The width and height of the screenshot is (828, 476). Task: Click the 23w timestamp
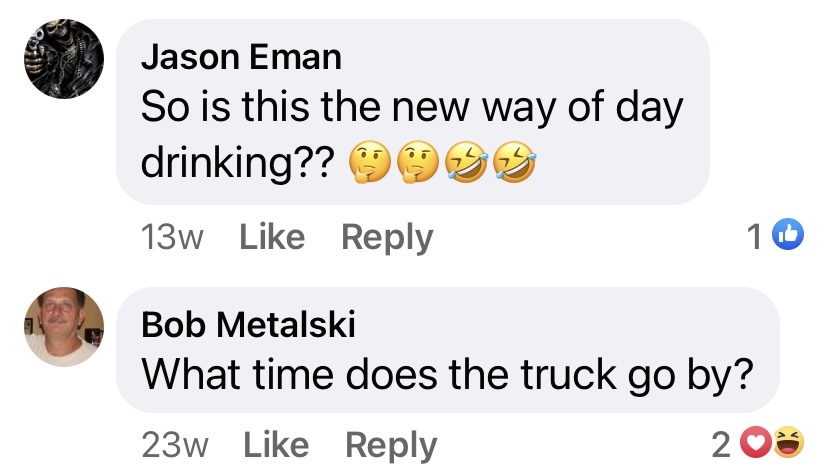[175, 446]
